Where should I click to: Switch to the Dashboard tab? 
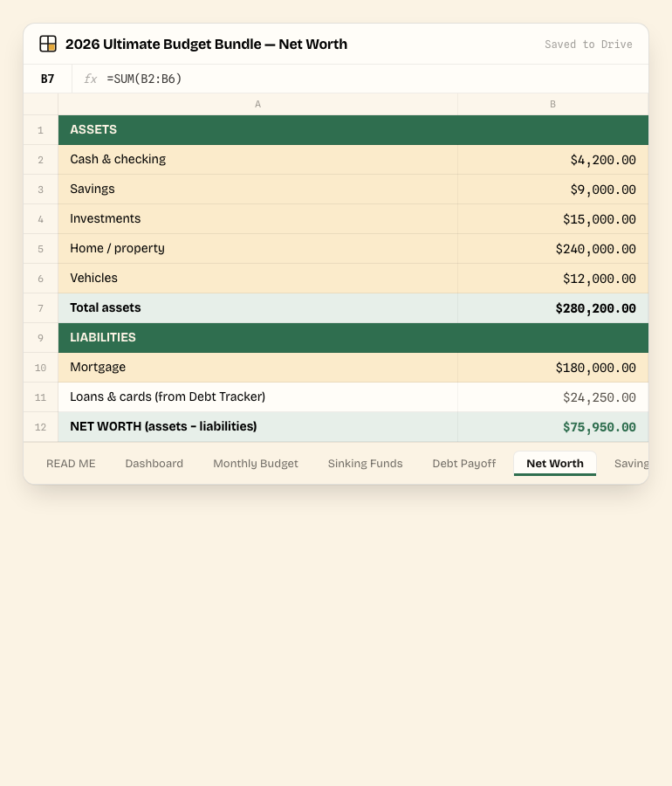[154, 463]
